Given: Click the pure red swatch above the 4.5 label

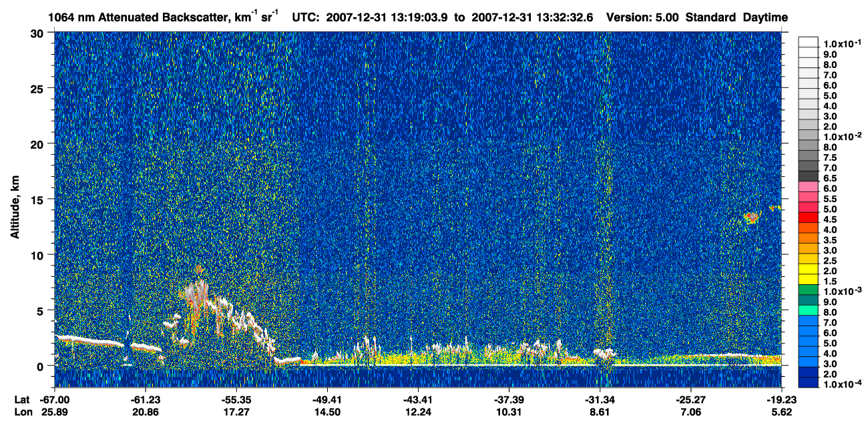Looking at the screenshot, I should (808, 219).
